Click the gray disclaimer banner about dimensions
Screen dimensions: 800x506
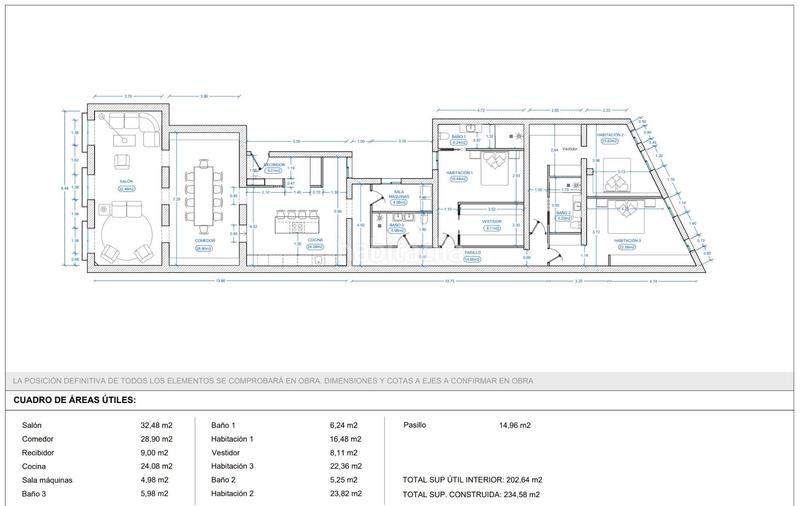tap(400, 381)
